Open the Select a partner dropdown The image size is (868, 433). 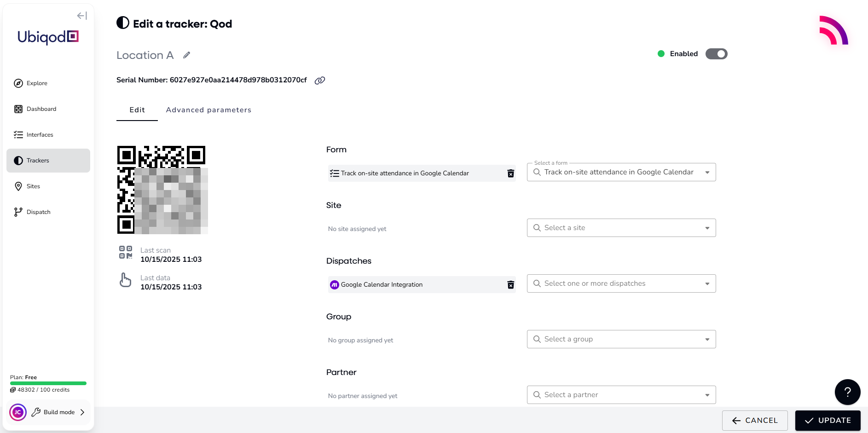click(x=707, y=395)
